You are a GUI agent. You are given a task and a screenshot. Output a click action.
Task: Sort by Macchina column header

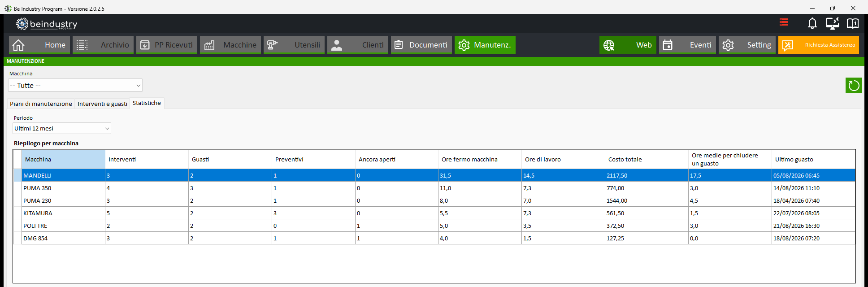click(63, 159)
